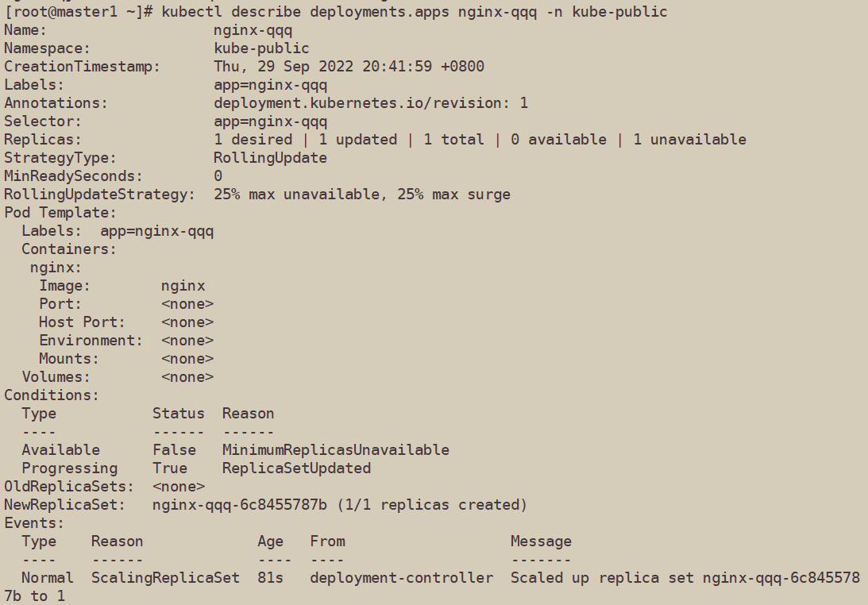Click the deployment.kubernetes.io/revision annotation
868x605 pixels.
click(370, 103)
